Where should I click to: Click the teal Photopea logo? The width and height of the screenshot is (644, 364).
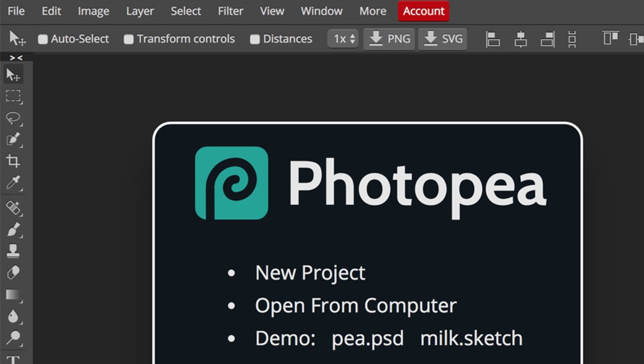(232, 183)
